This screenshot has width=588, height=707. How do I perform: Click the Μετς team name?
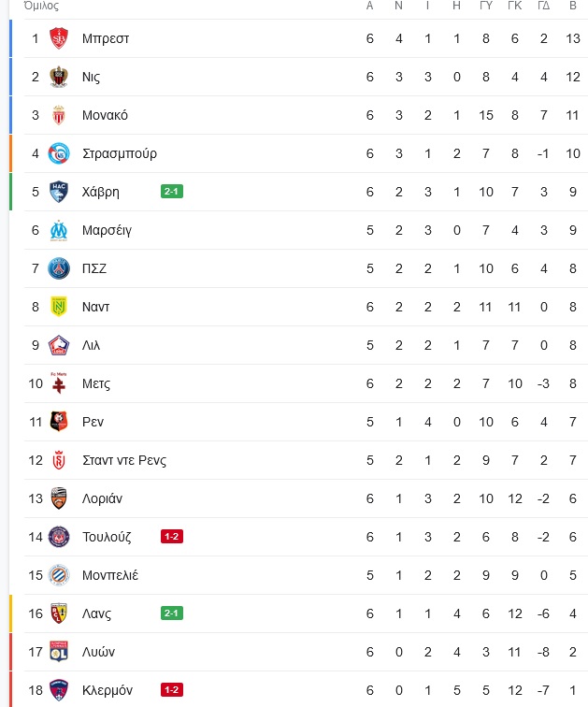96,383
